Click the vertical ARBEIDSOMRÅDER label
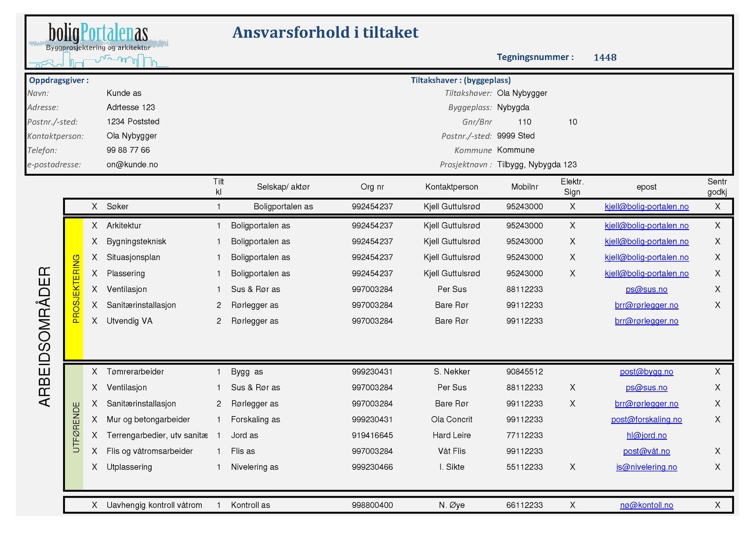 [x=45, y=336]
